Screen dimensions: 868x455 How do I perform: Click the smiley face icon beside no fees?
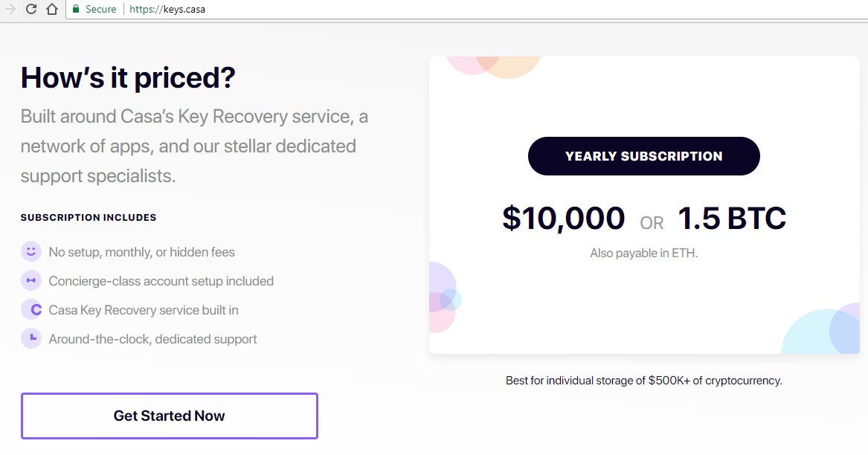point(31,251)
